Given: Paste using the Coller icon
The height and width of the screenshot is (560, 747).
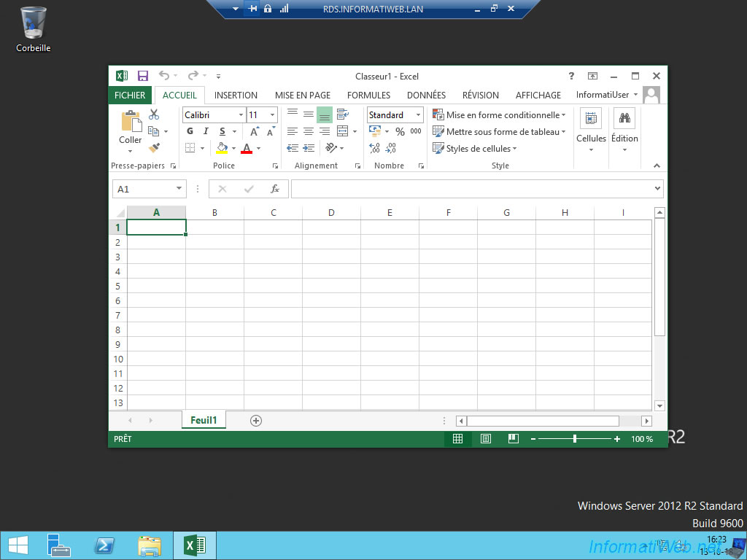Looking at the screenshot, I should coord(130,121).
